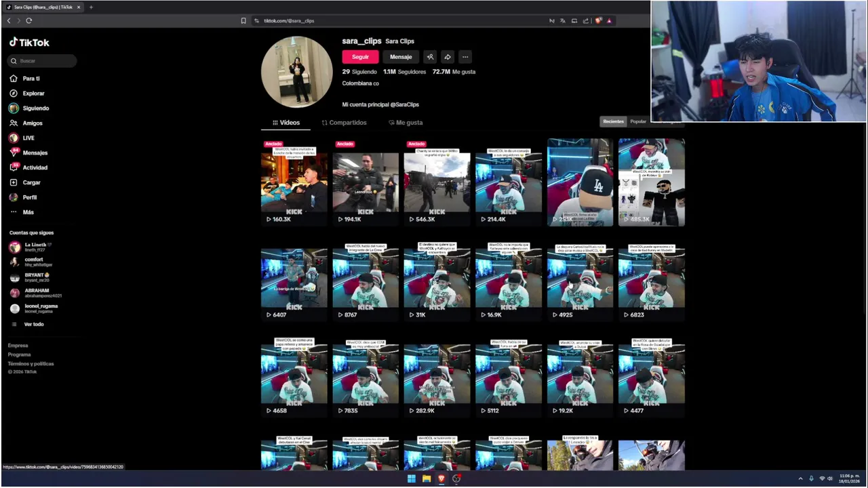Click the sara__clips profile picture
This screenshot has height=488, width=868.
(x=297, y=72)
